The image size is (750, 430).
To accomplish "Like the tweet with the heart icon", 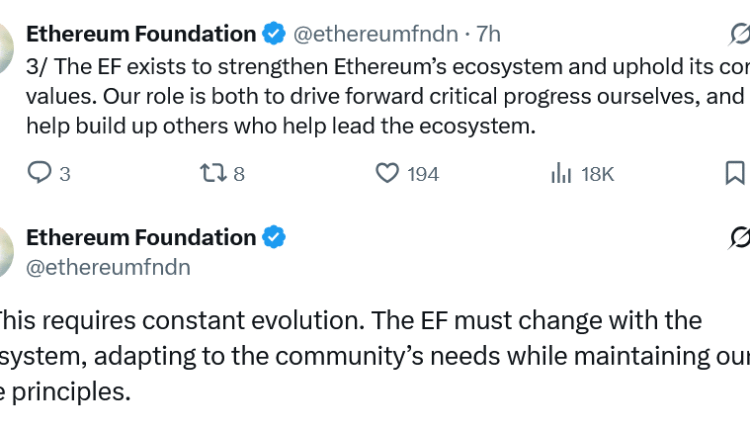I will click(x=387, y=173).
